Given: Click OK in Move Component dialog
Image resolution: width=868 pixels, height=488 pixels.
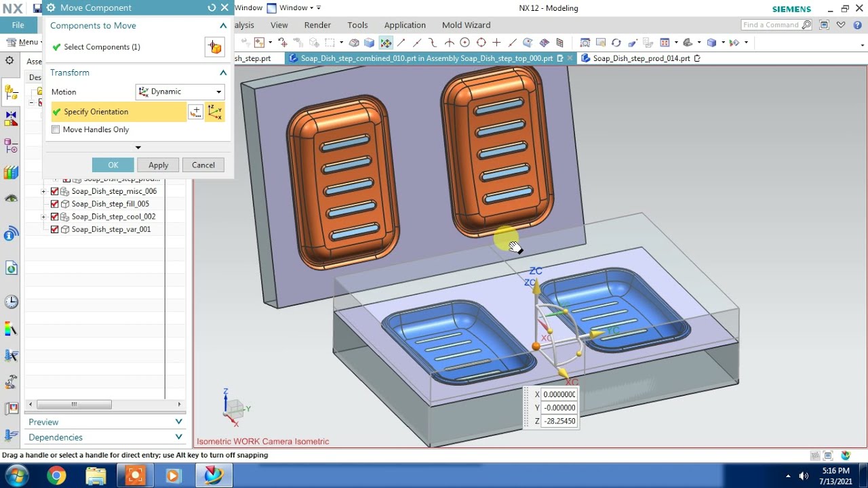Looking at the screenshot, I should point(113,165).
